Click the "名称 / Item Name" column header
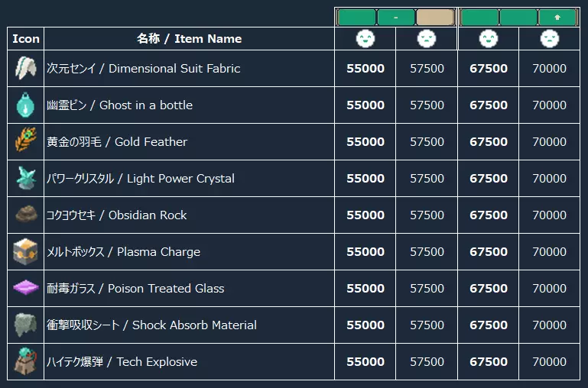The image size is (588, 388). [x=189, y=39]
